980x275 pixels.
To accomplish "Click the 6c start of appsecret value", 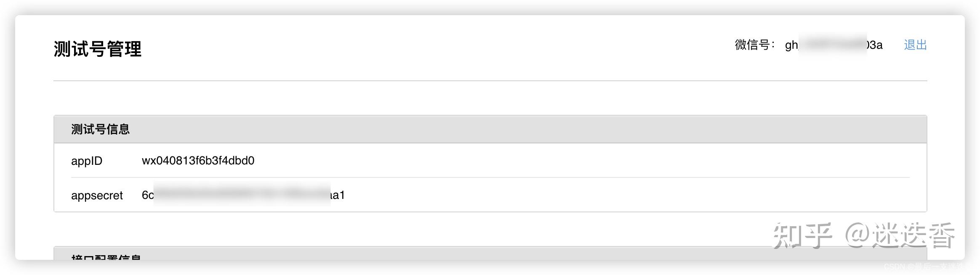I will point(148,195).
